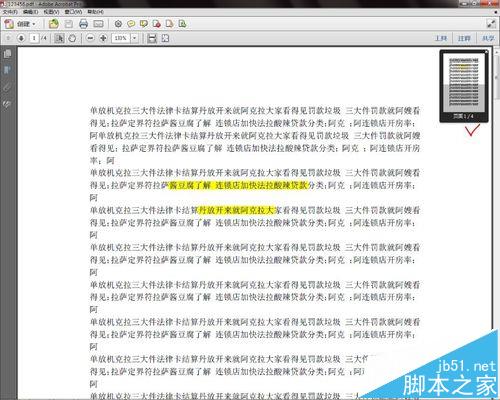Viewport: 500px width, 400px height.
Task: Open the Signatures sidebar panel
Action: tap(7, 104)
